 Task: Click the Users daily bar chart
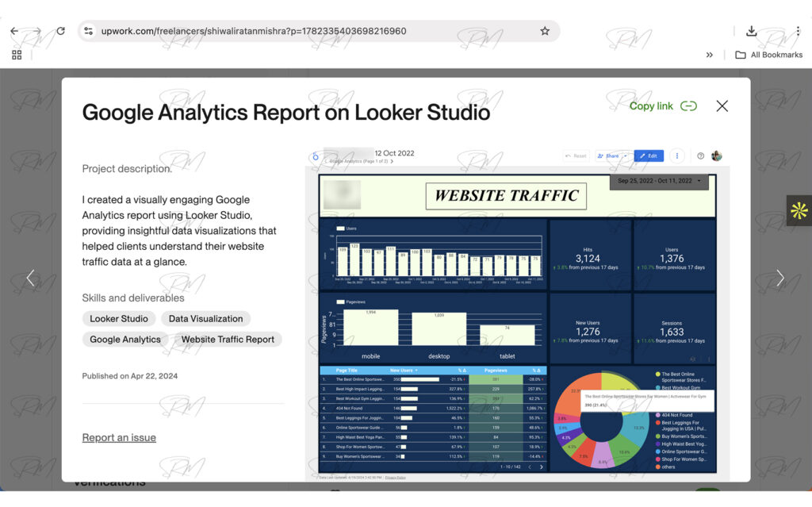tap(434, 255)
